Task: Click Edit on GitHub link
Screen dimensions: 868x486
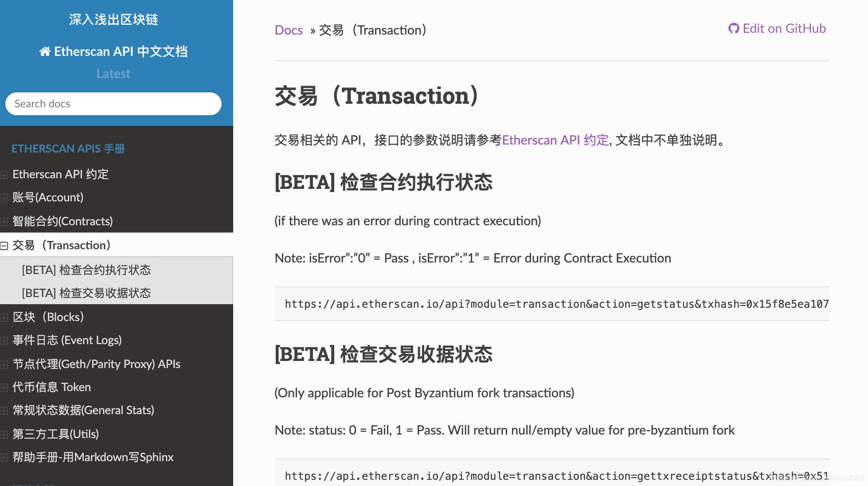Action: [x=784, y=29]
